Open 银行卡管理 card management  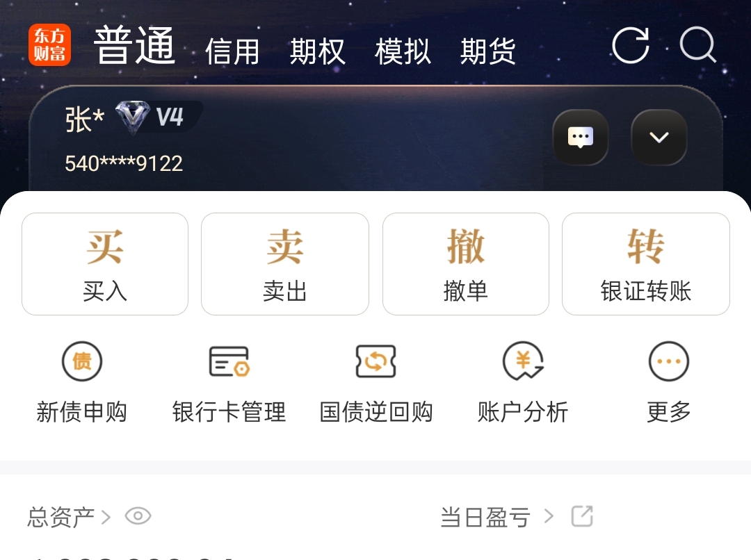[x=229, y=384]
